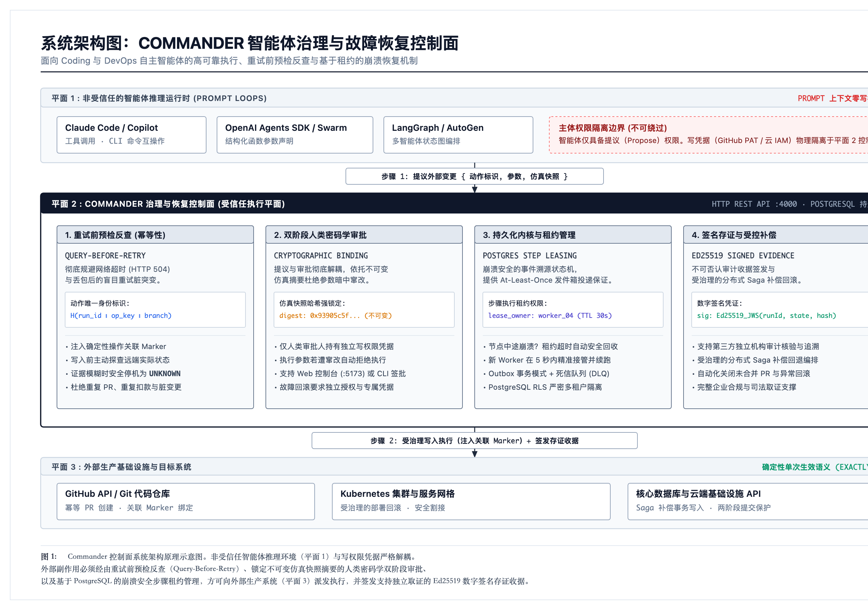Image resolution: width=868 pixels, height=610 pixels.
Task: Click the caption label 图 1:
Action: (x=49, y=556)
